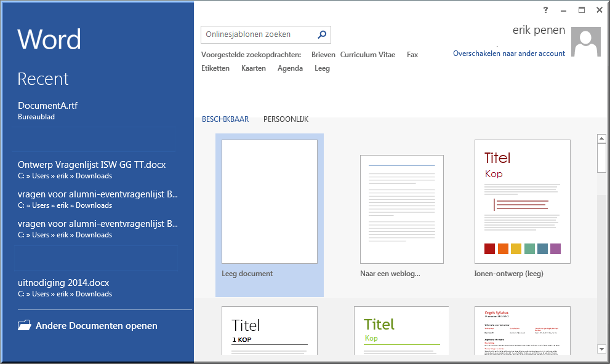The height and width of the screenshot is (364, 610).
Task: Click Overschakelen naar ander account link
Action: (x=509, y=53)
